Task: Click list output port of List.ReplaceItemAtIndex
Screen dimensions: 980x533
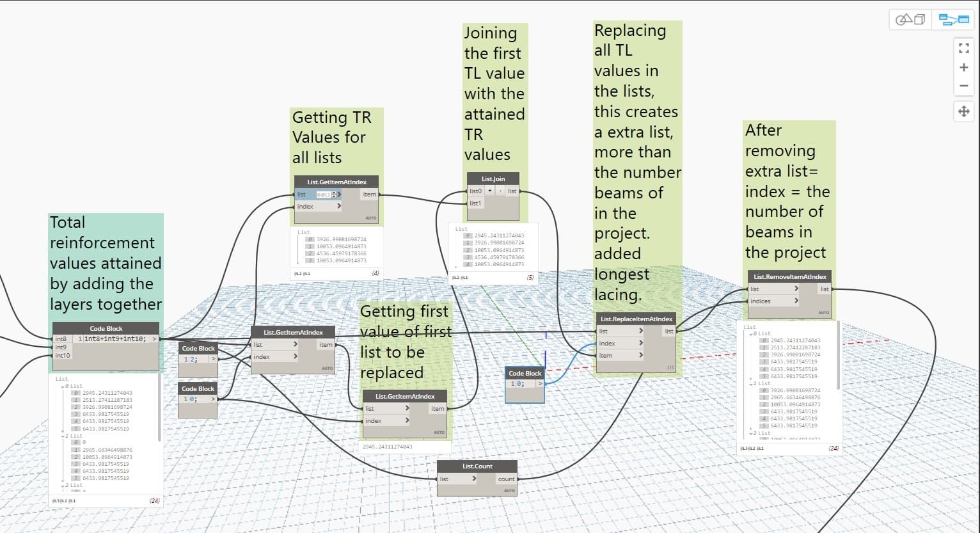Action: 669,331
